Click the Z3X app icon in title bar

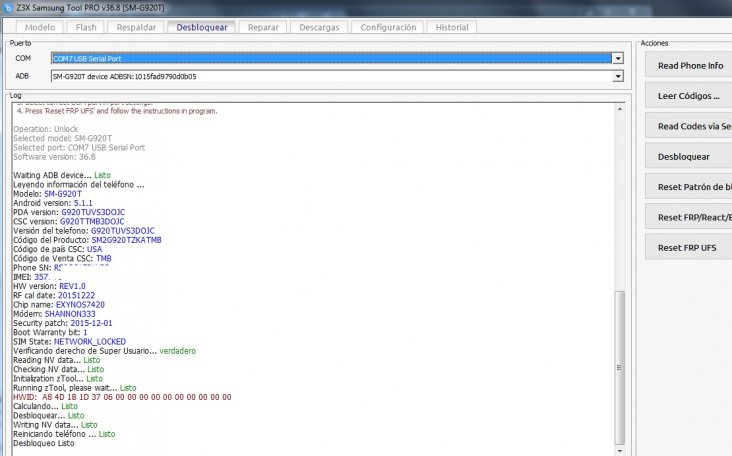tap(8, 8)
